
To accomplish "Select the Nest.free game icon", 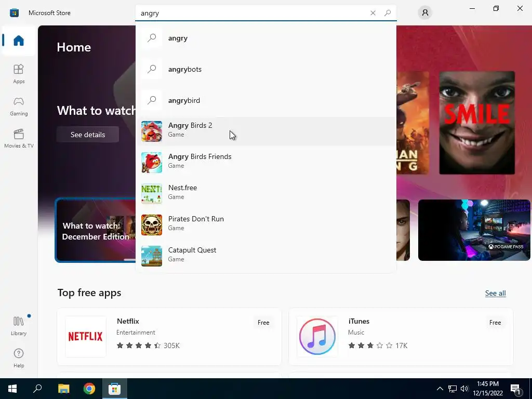I will point(152,194).
